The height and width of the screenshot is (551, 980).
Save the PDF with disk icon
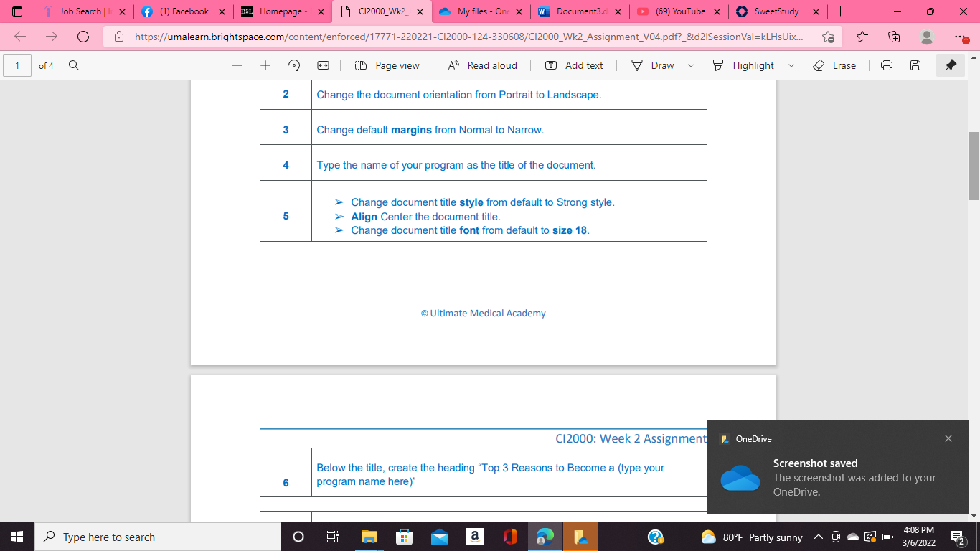[x=915, y=65]
